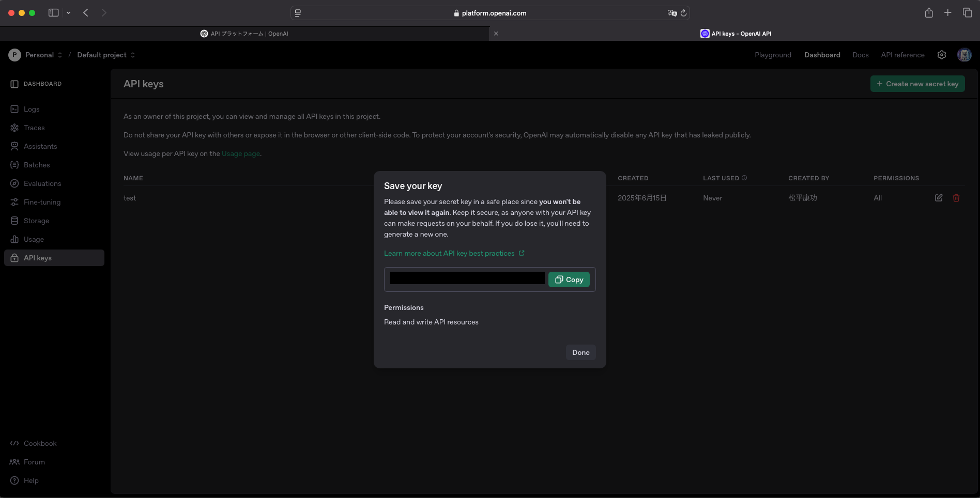This screenshot has height=498, width=980.
Task: Open the Evaluations sidebar icon
Action: [x=14, y=183]
